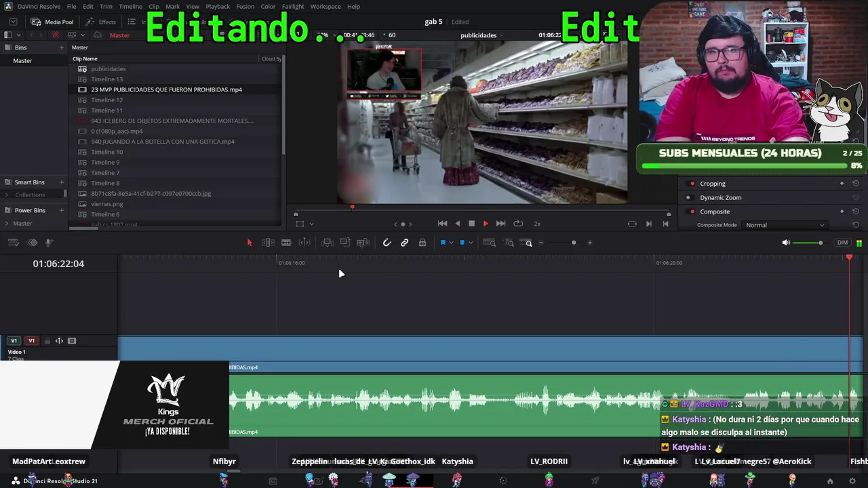Click the red Play button
This screenshot has width=868, height=488.
point(486,224)
